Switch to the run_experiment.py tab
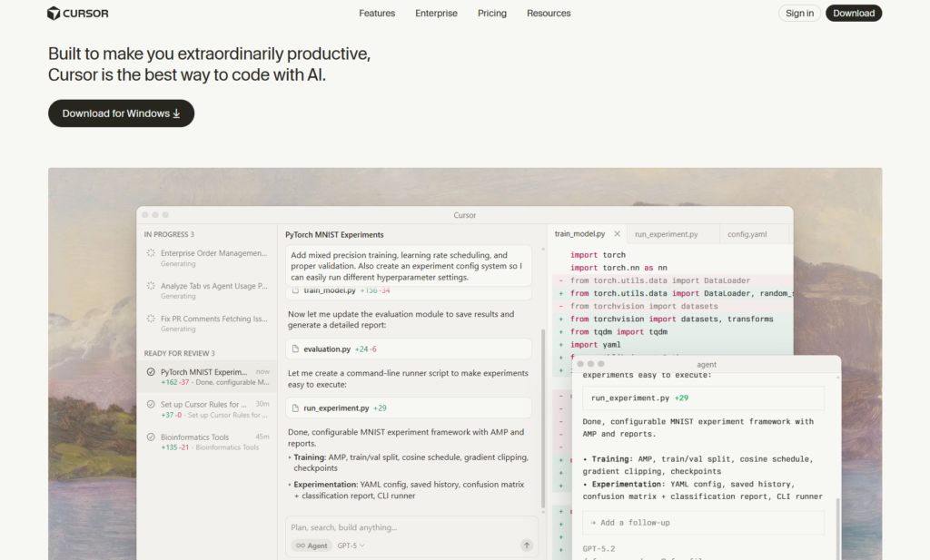Screen dimensions: 930x560 coord(666,234)
